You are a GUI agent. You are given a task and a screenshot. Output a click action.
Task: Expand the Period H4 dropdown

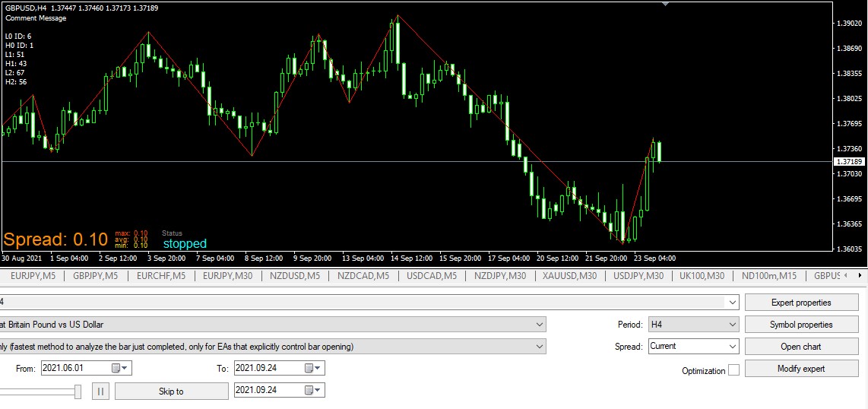pos(733,325)
